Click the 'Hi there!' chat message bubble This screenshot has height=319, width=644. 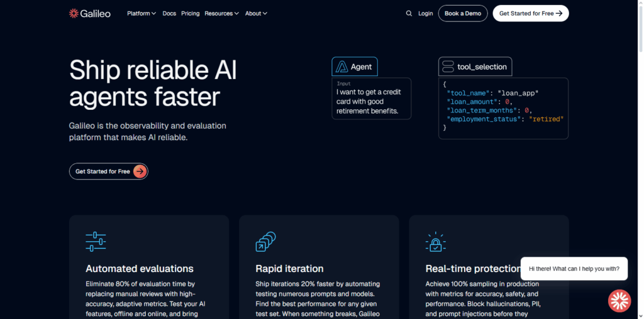point(574,269)
